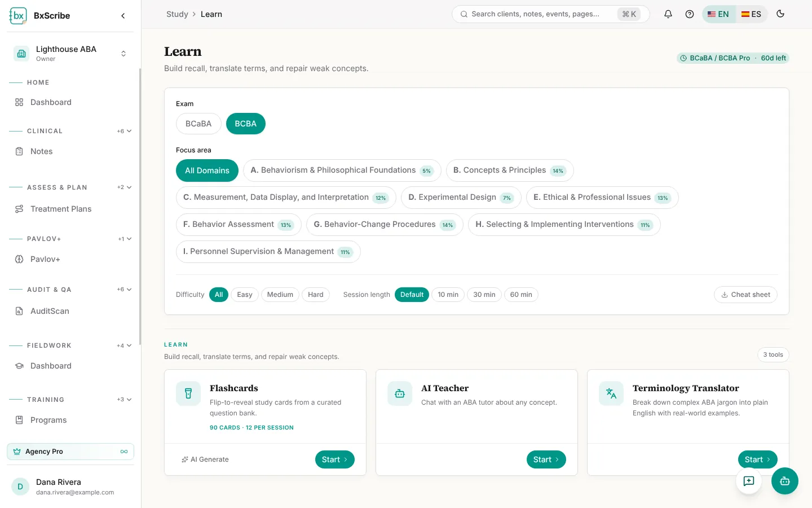Screen dimensions: 812x508
Task: Open the floating feedback message button
Action: click(x=749, y=481)
